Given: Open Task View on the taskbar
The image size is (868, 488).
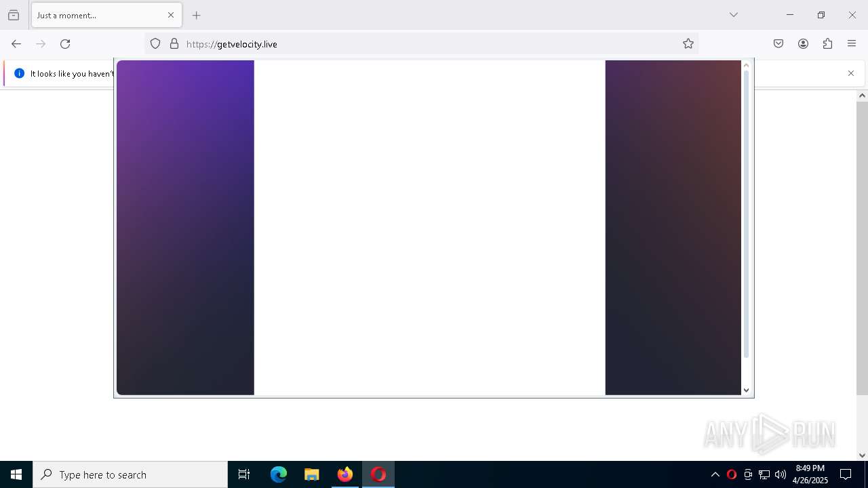Looking at the screenshot, I should coord(244,474).
